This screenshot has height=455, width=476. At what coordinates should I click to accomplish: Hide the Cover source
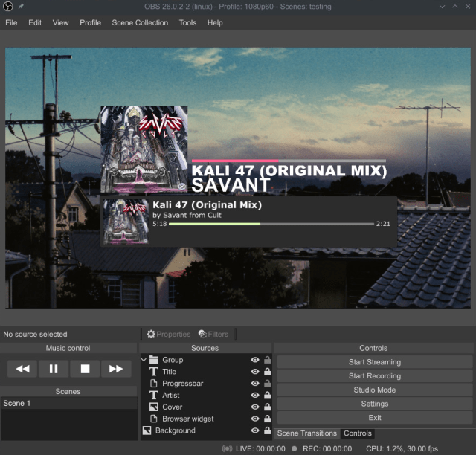(255, 407)
